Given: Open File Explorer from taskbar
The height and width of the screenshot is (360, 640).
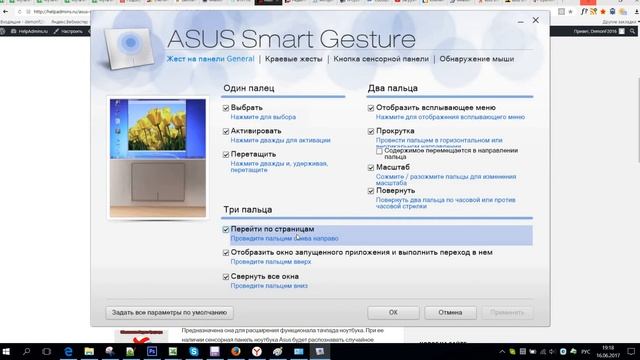Looking at the screenshot, I should pos(89,351).
